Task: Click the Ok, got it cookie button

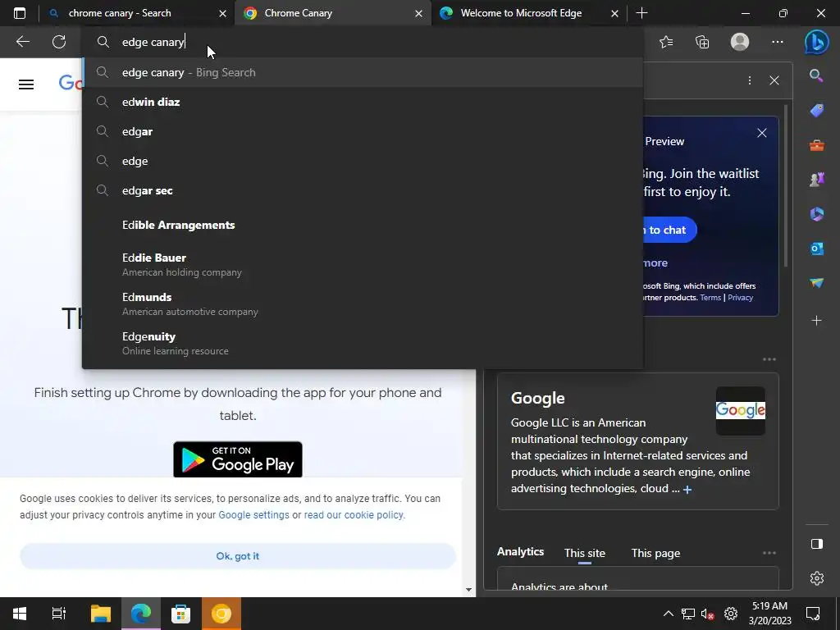Action: 238,556
